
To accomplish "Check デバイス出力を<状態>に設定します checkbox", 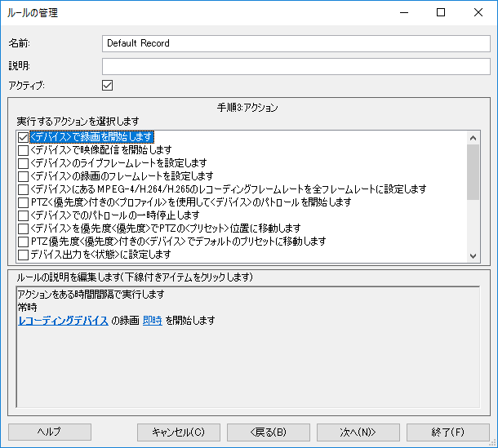I will click(x=23, y=255).
